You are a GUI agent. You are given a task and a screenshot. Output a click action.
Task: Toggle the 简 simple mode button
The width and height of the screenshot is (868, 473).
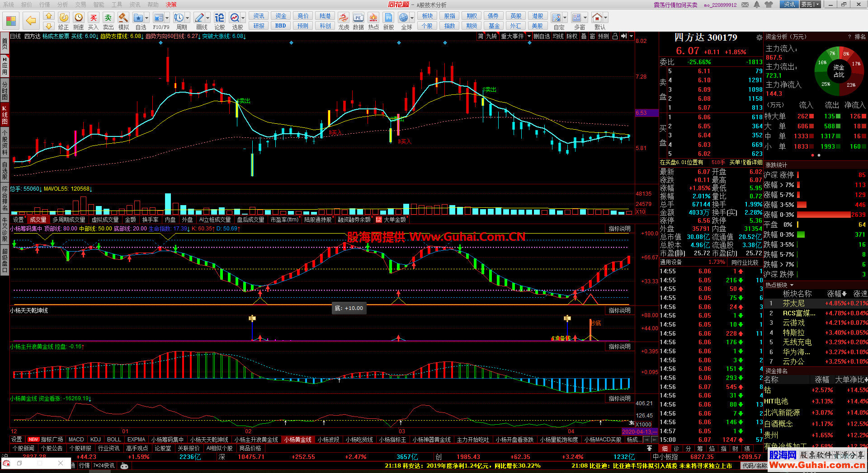481,36
